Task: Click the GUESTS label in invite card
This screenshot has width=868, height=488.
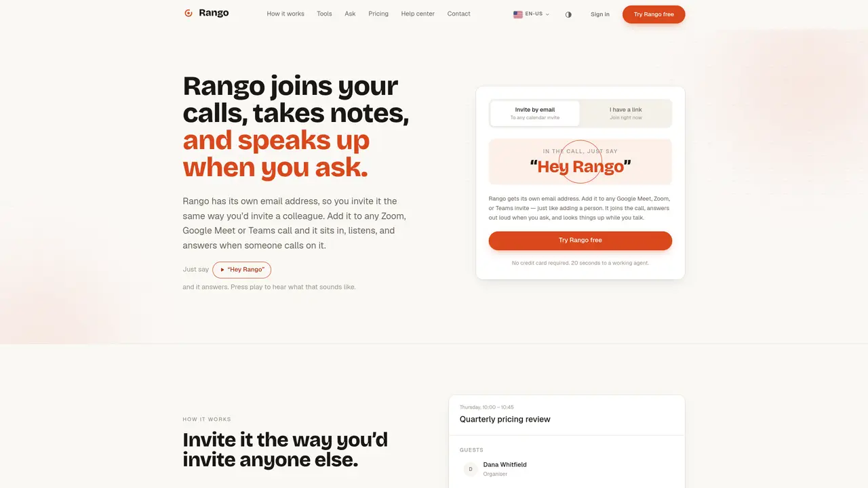Action: [x=472, y=450]
